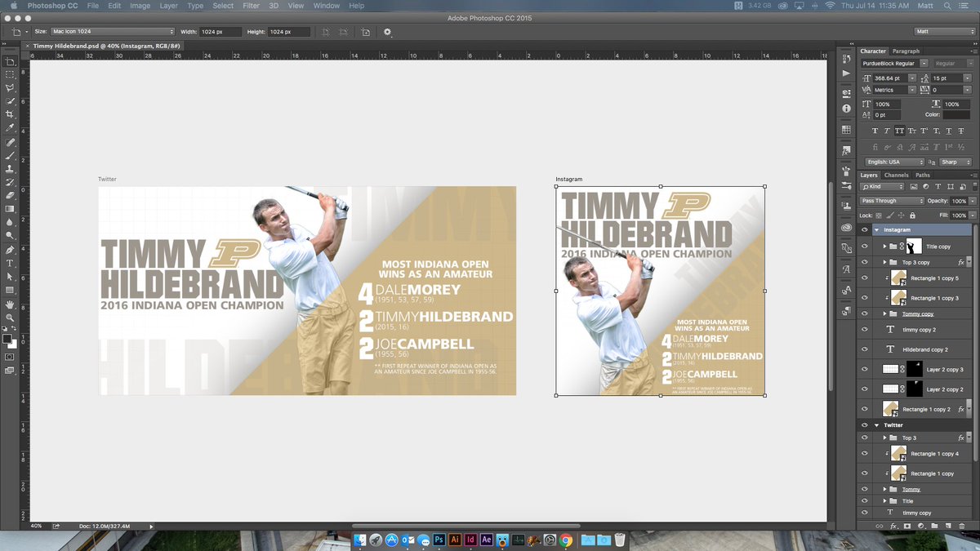Hide the Twitter artboard layer
This screenshot has height=551, width=980.
[x=865, y=425]
